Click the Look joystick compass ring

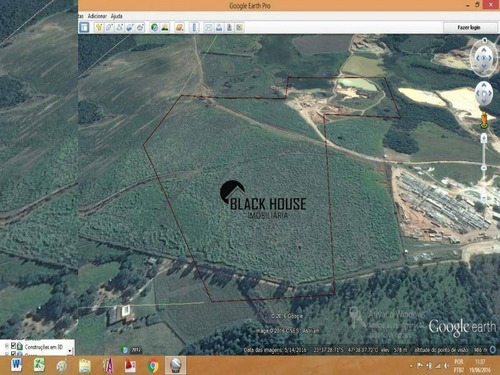click(x=484, y=58)
